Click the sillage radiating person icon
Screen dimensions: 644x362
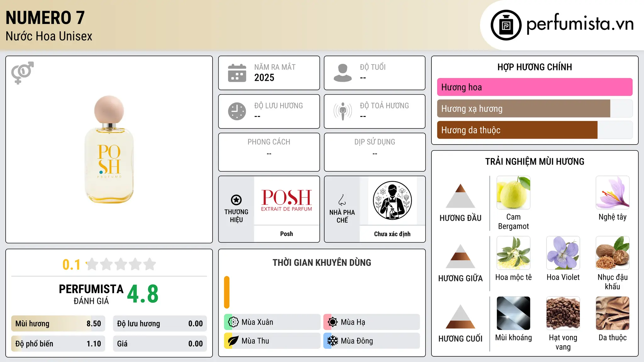tap(343, 111)
